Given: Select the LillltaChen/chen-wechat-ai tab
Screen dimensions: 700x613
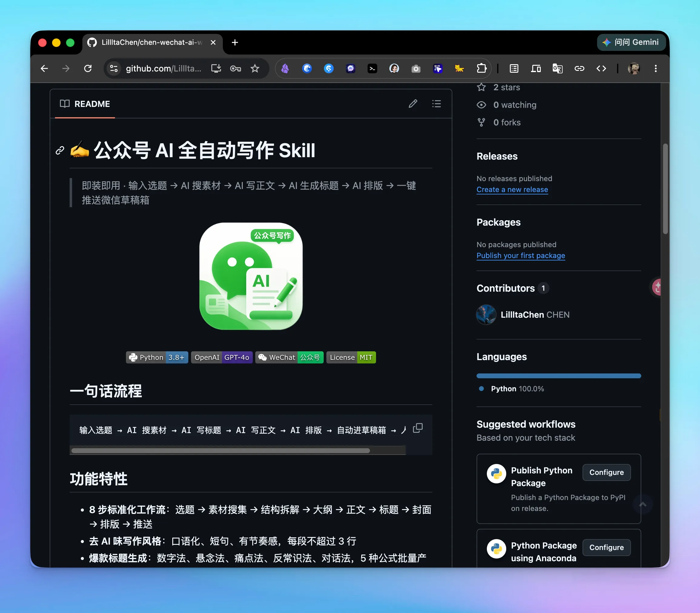Looking at the screenshot, I should point(152,42).
